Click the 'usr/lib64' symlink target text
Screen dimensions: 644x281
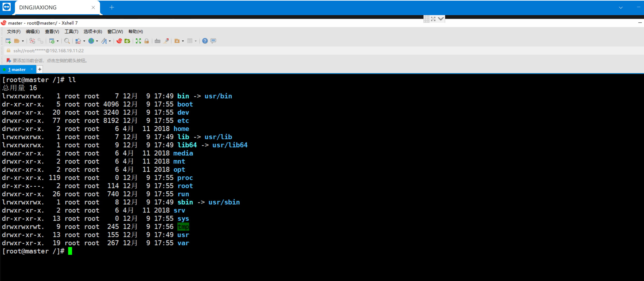(x=230, y=145)
